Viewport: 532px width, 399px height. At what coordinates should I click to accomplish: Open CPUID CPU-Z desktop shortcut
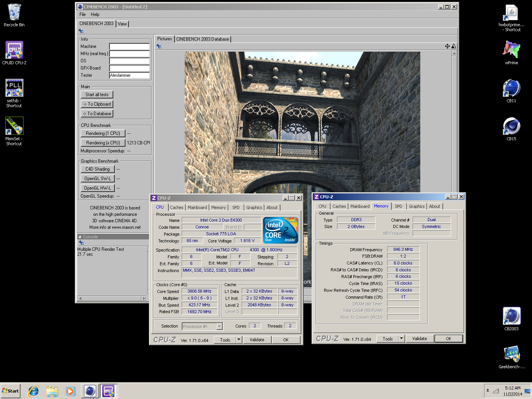click(x=14, y=53)
